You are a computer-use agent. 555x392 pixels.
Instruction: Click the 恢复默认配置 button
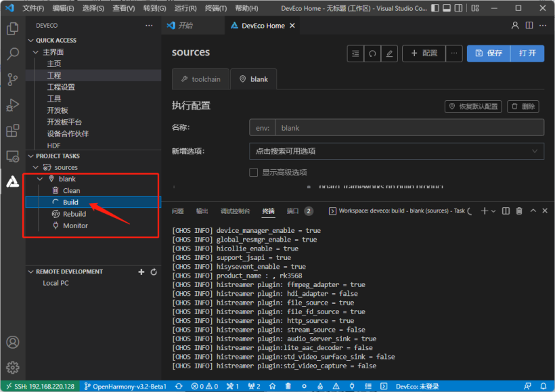tap(473, 106)
